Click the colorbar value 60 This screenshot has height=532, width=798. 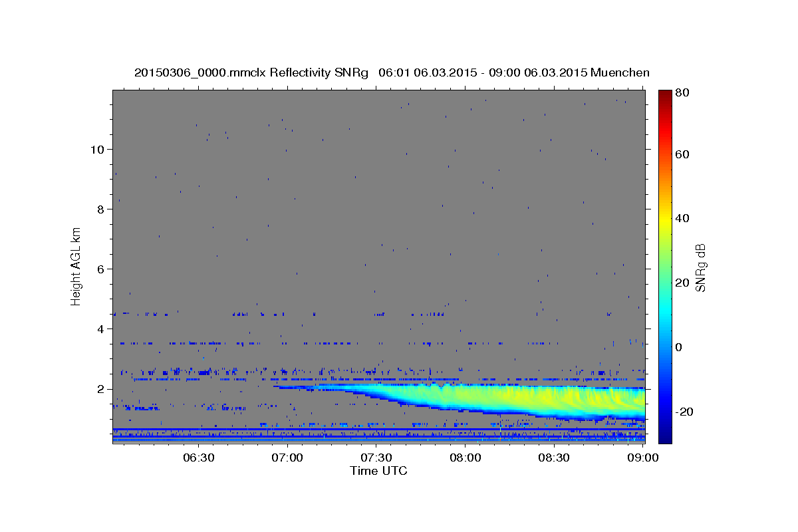(x=683, y=154)
